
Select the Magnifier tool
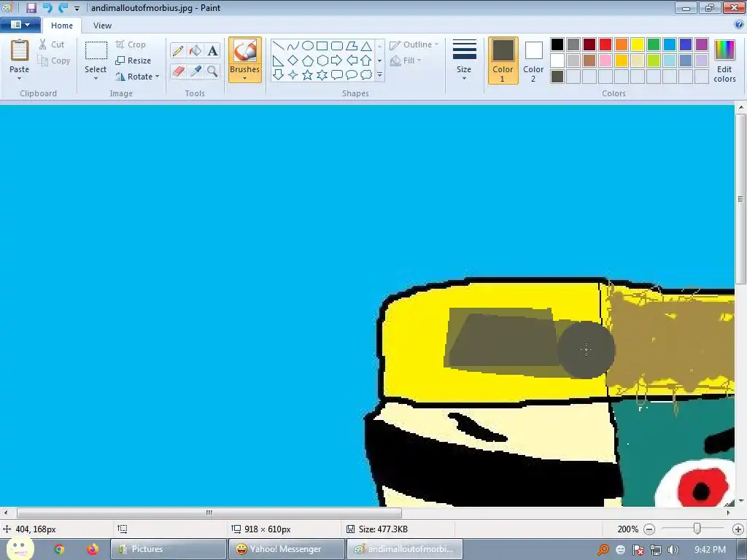coord(212,71)
